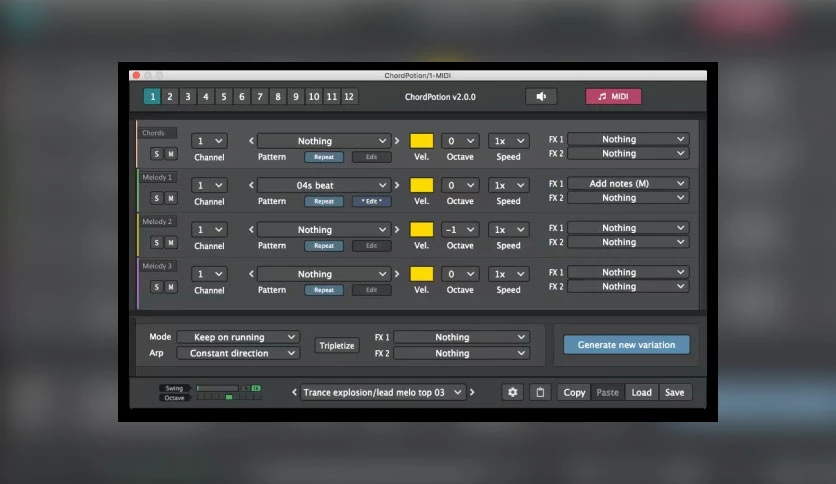Toggle Repeat on the Melody 3 pattern
The image size is (836, 484).
(x=324, y=289)
